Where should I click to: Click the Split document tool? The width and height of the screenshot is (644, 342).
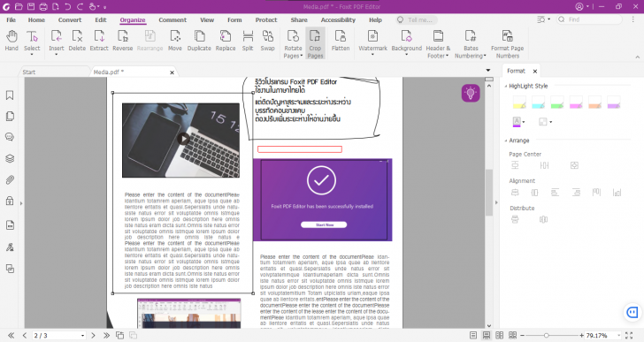click(x=248, y=41)
